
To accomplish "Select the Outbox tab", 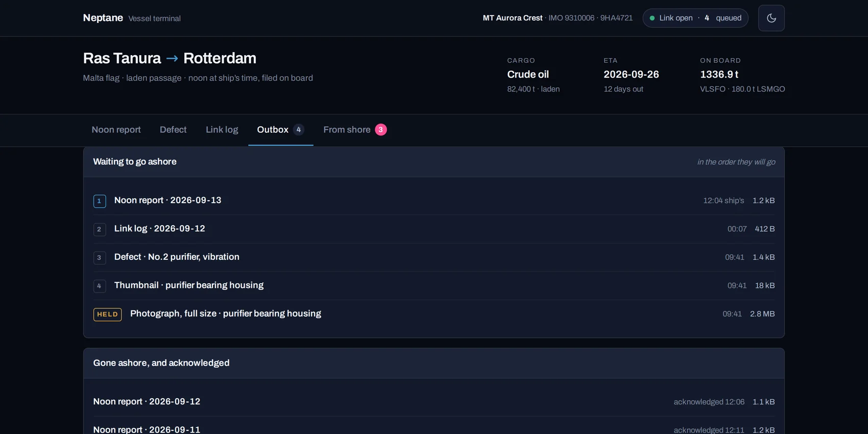I will 280,130.
